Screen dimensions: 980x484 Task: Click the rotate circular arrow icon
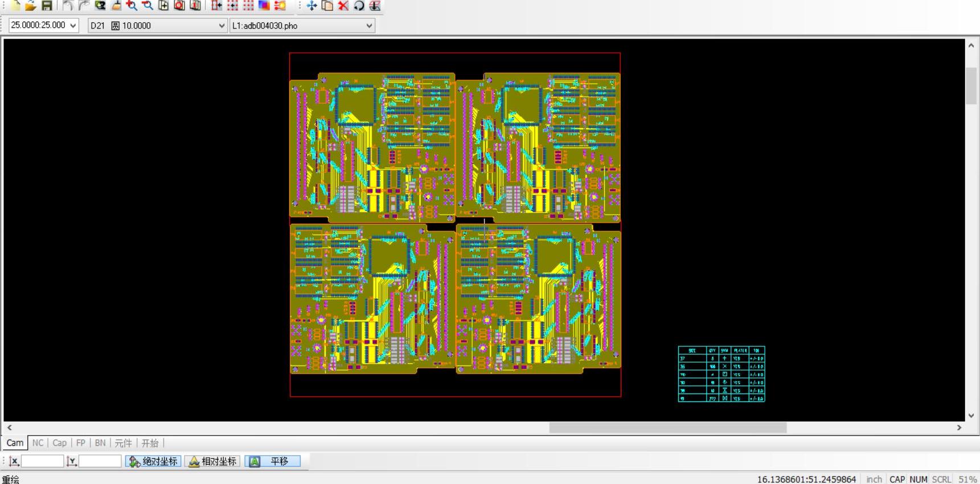[x=359, y=6]
